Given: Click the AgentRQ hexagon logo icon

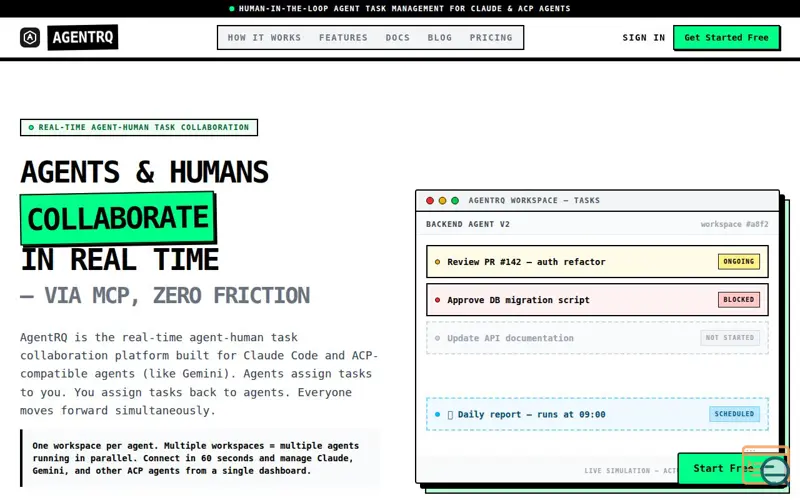Looking at the screenshot, I should pos(30,37).
